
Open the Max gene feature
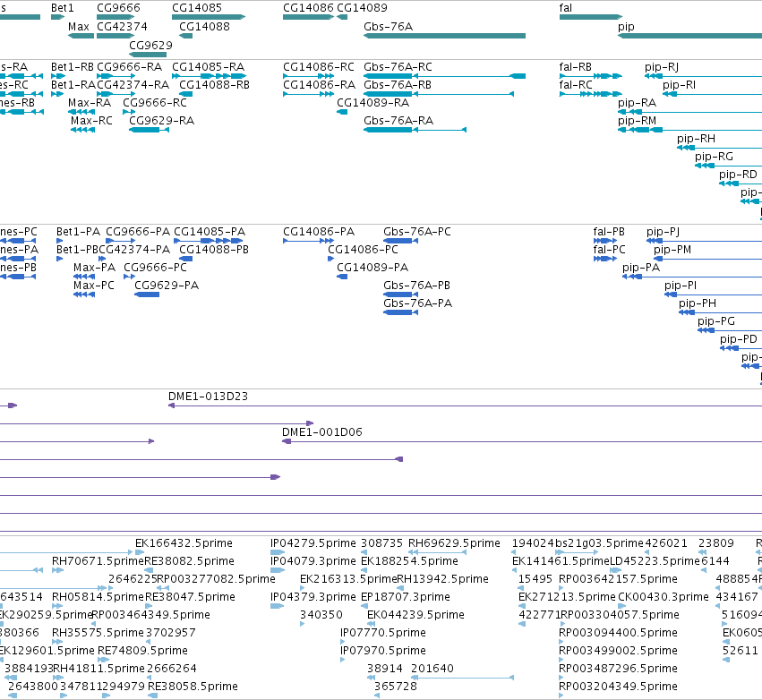[81, 36]
